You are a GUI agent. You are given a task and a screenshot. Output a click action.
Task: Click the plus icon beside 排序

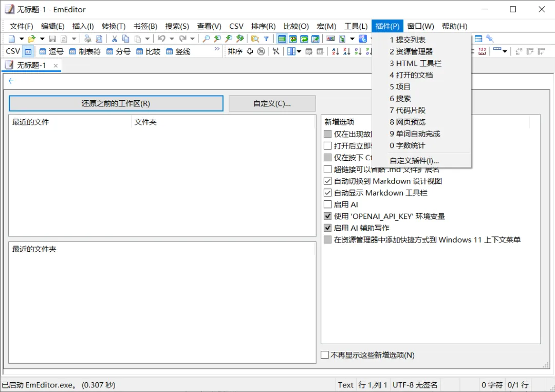250,52
